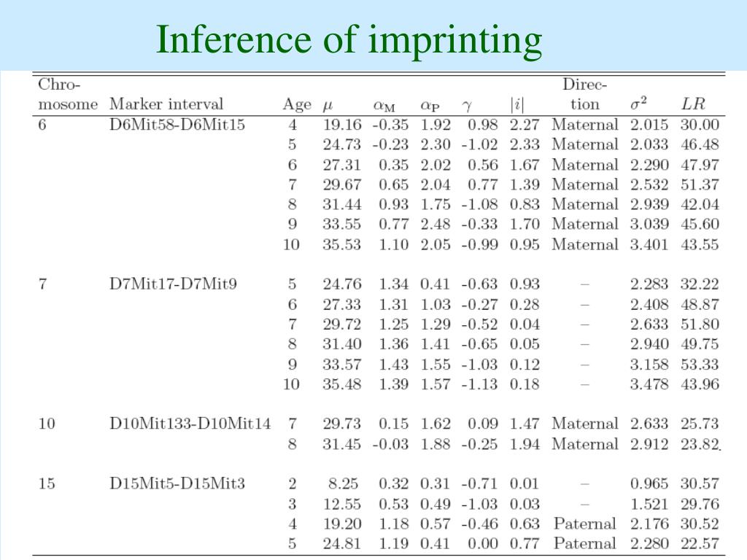Click the Marker interval column header
This screenshot has height=560, width=747.
click(x=166, y=104)
